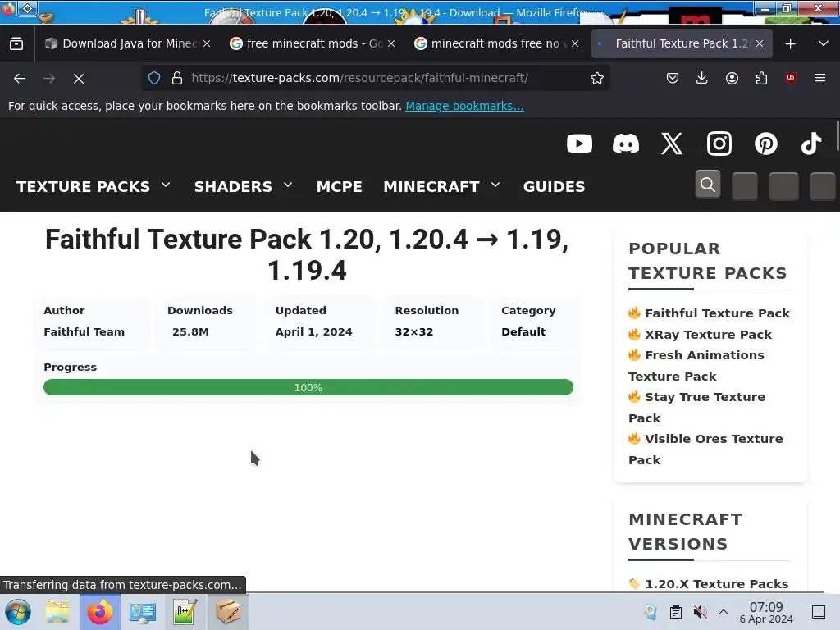Screen dimensions: 840x630
Task: Open the XRay Texture Pack link
Action: pos(708,335)
